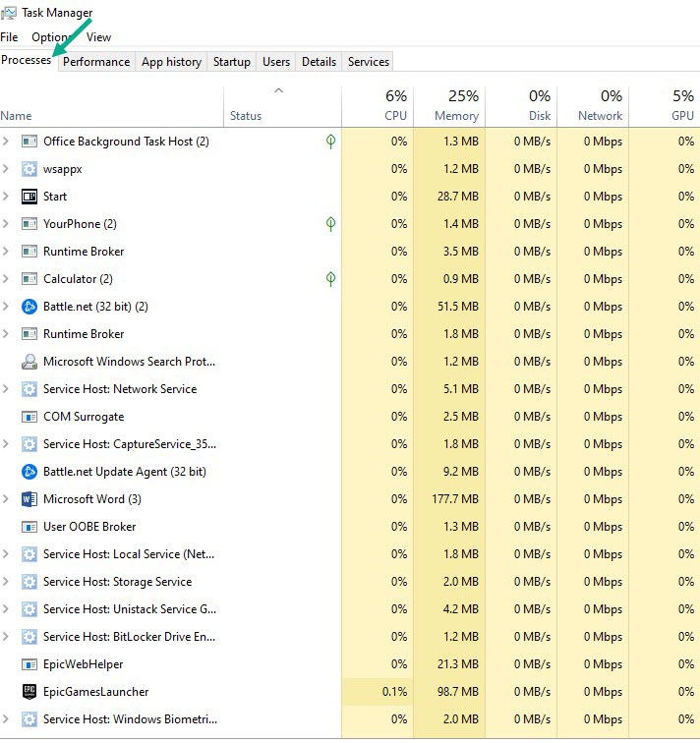Sort processes by Network column
700x743 pixels.
[x=593, y=106]
